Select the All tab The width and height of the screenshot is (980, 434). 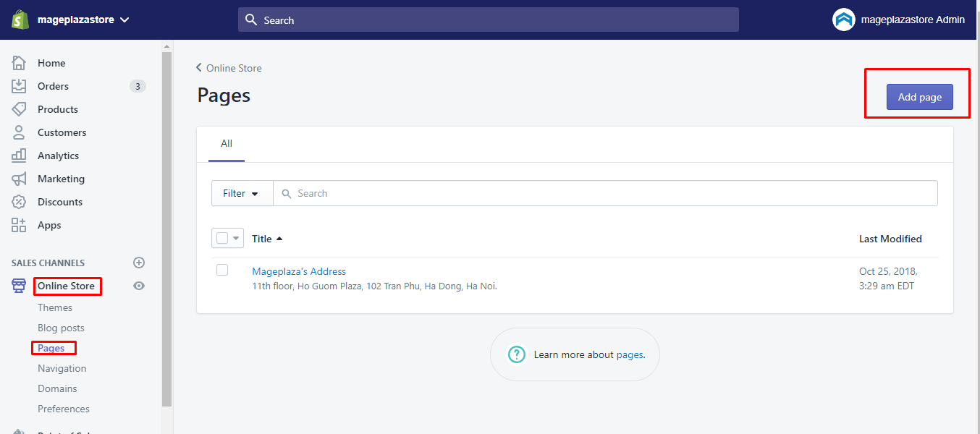227,144
